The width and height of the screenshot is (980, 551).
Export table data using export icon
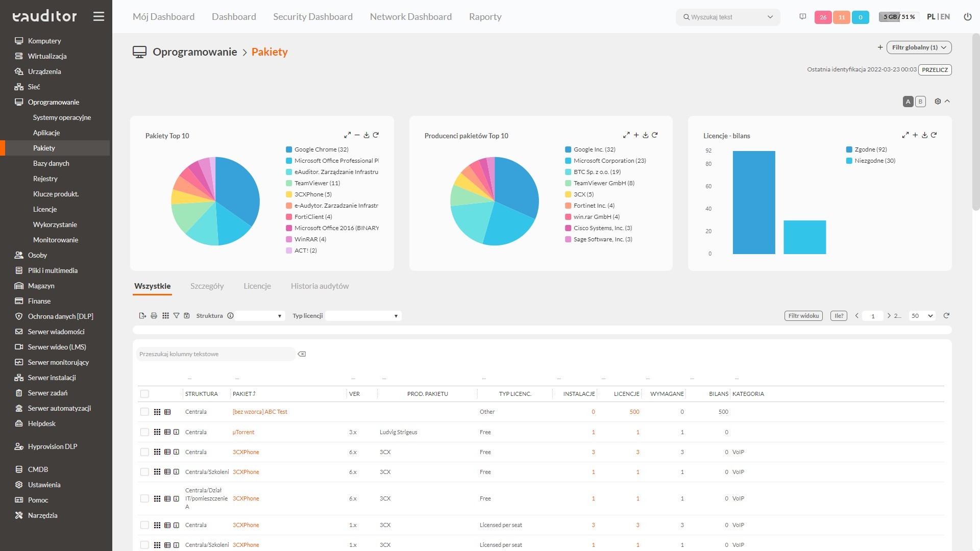pos(142,316)
